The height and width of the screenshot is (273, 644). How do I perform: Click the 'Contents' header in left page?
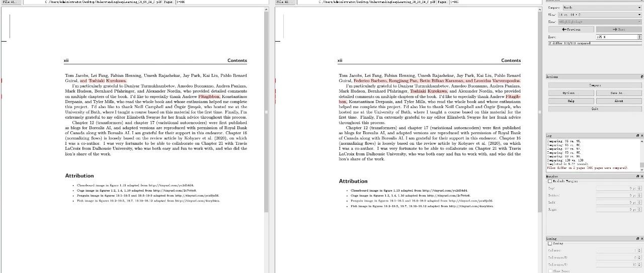237,60
